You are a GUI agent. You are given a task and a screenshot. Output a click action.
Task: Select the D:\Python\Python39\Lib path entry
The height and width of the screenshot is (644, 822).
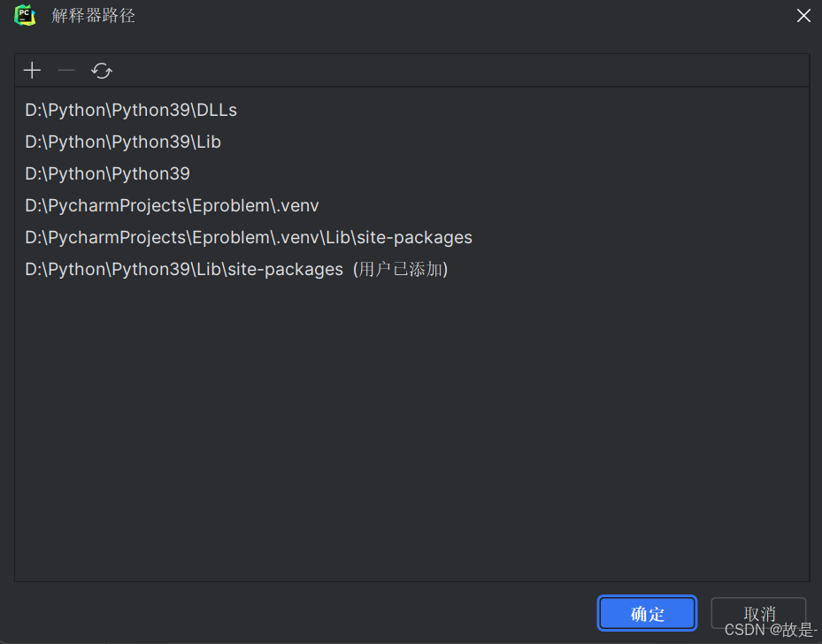(122, 142)
